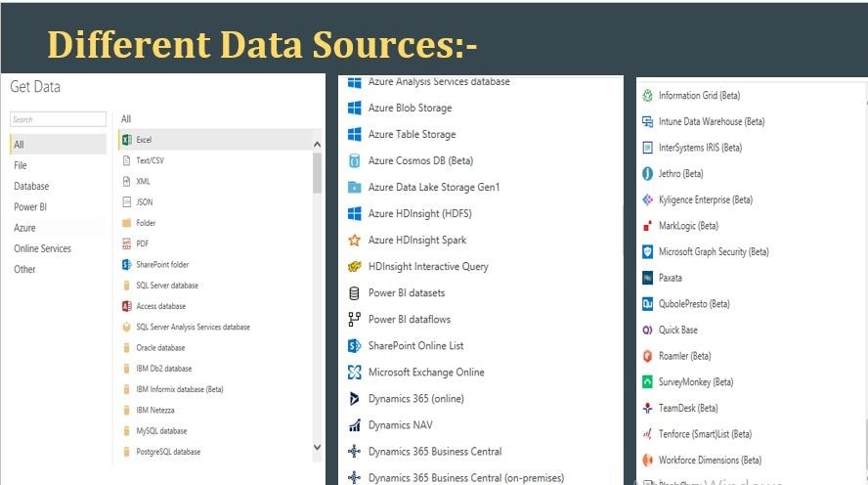Image resolution: width=868 pixels, height=485 pixels.
Task: Select Dynamics 365 Business Central (on-premises)
Action: 466,478
